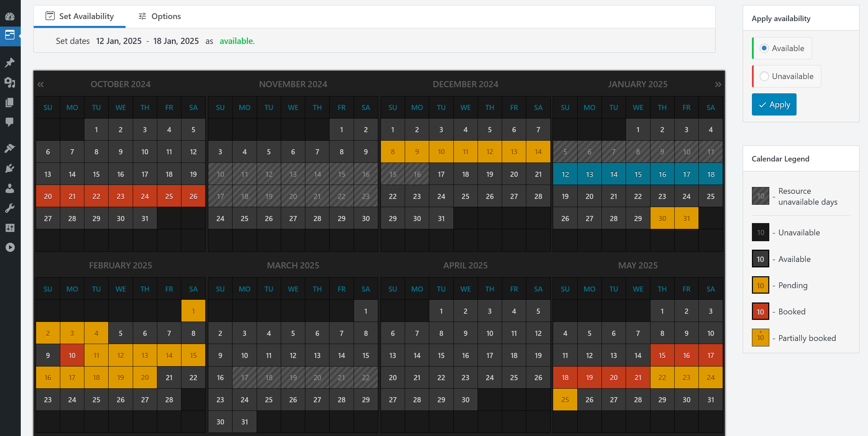Open the Plugins plug icon
This screenshot has height=436, width=868.
(x=10, y=168)
